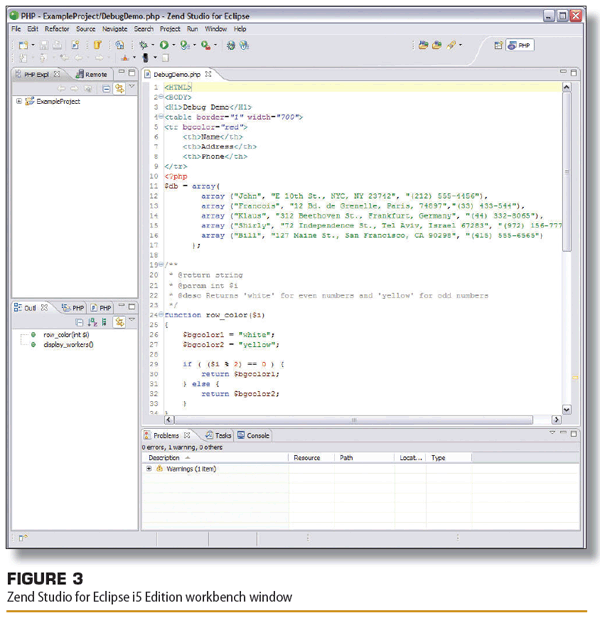The width and height of the screenshot is (600, 618).
Task: Open the Debug dropdown arrow
Action: pos(153,45)
